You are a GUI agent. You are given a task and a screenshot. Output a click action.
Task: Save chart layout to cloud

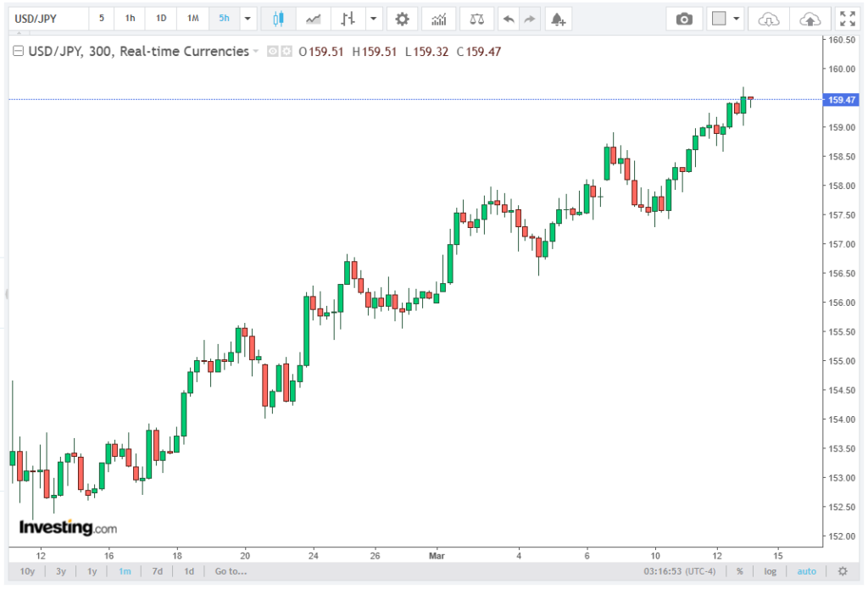[810, 19]
